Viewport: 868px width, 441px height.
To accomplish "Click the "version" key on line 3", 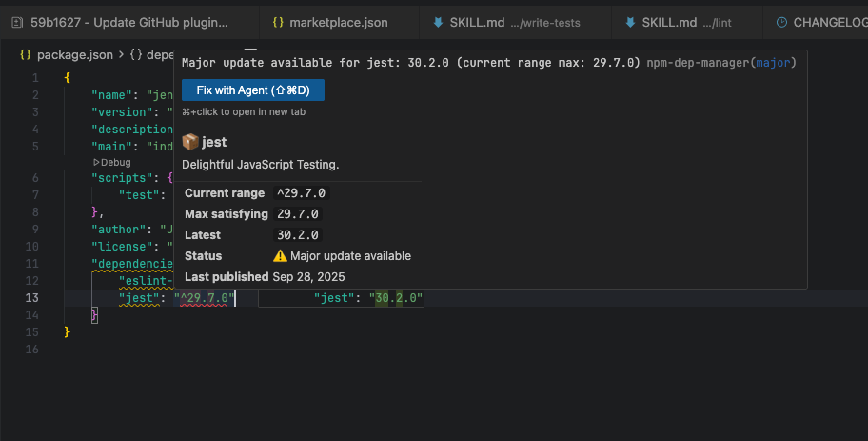I will click(x=122, y=111).
